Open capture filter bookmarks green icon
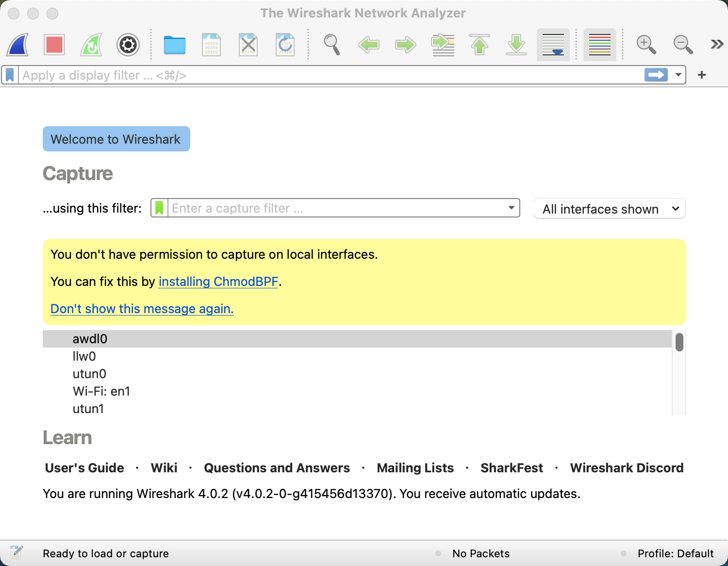 [159, 208]
